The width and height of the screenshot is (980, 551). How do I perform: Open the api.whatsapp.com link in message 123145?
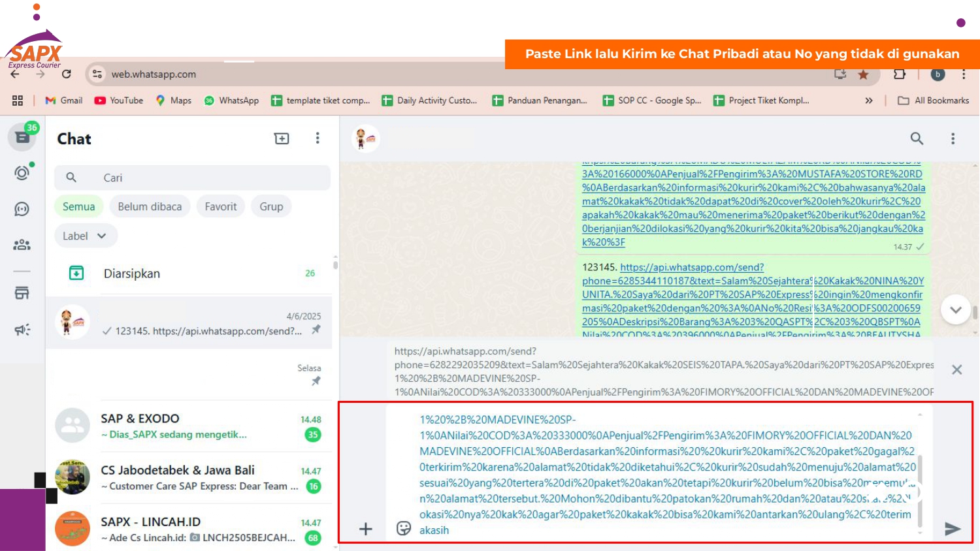coord(753,301)
